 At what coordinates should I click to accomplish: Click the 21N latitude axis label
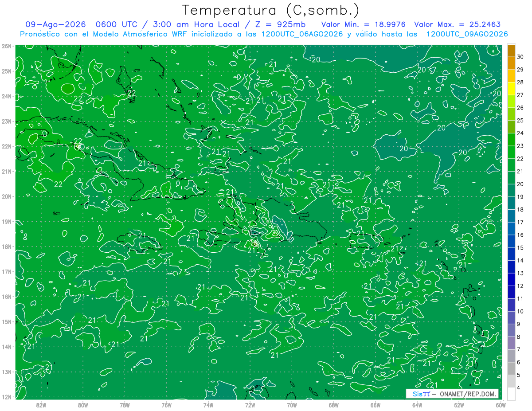point(7,171)
